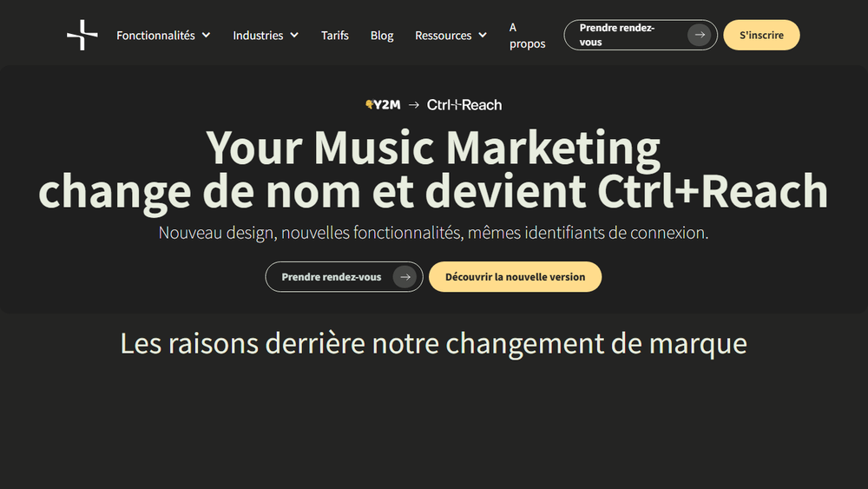Go to the Tarifs page

pos(335,35)
